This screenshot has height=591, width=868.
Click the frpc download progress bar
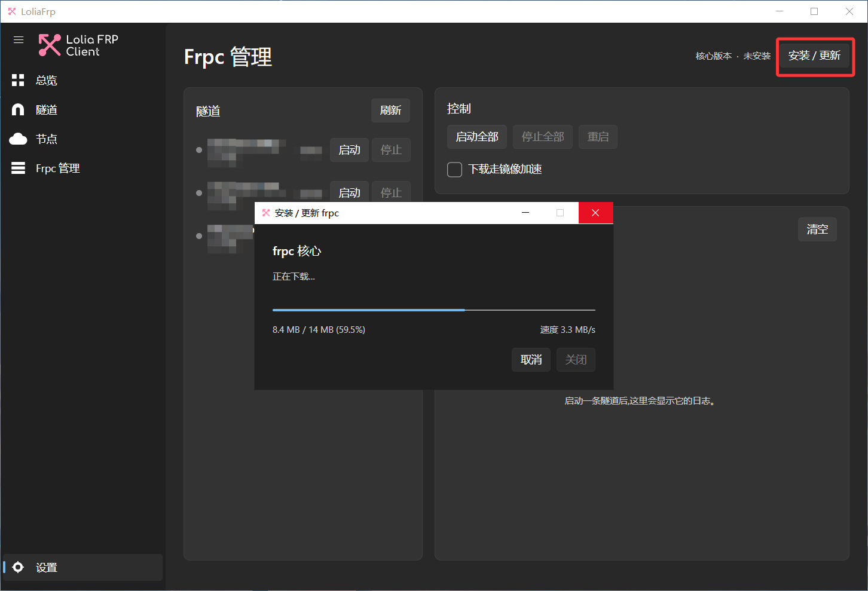(434, 310)
